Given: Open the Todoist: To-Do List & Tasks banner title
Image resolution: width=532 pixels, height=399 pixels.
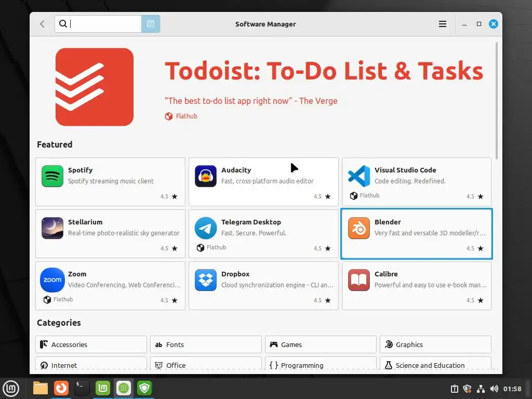Looking at the screenshot, I should coord(324,71).
